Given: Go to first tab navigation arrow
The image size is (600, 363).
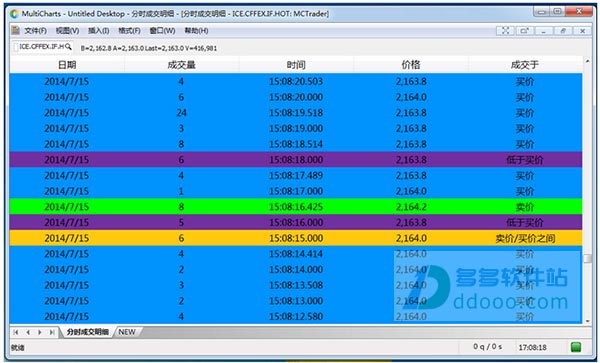Looking at the screenshot, I should click(x=16, y=332).
